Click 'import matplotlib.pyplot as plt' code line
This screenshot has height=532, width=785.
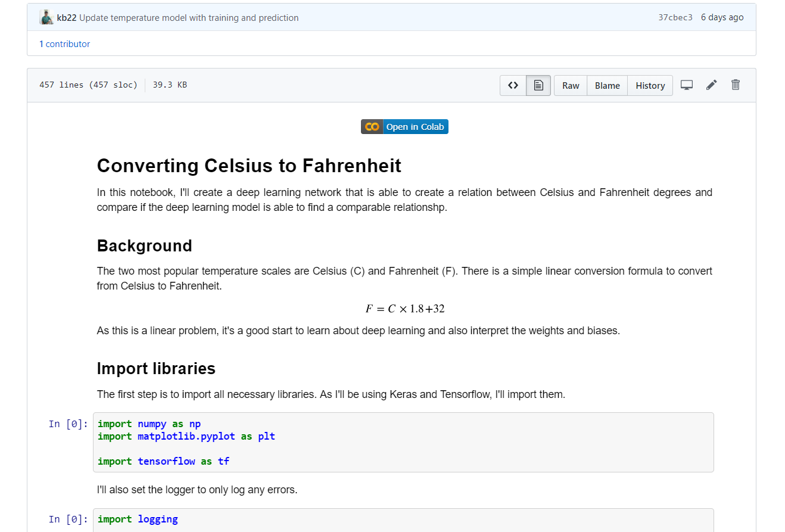[186, 437]
